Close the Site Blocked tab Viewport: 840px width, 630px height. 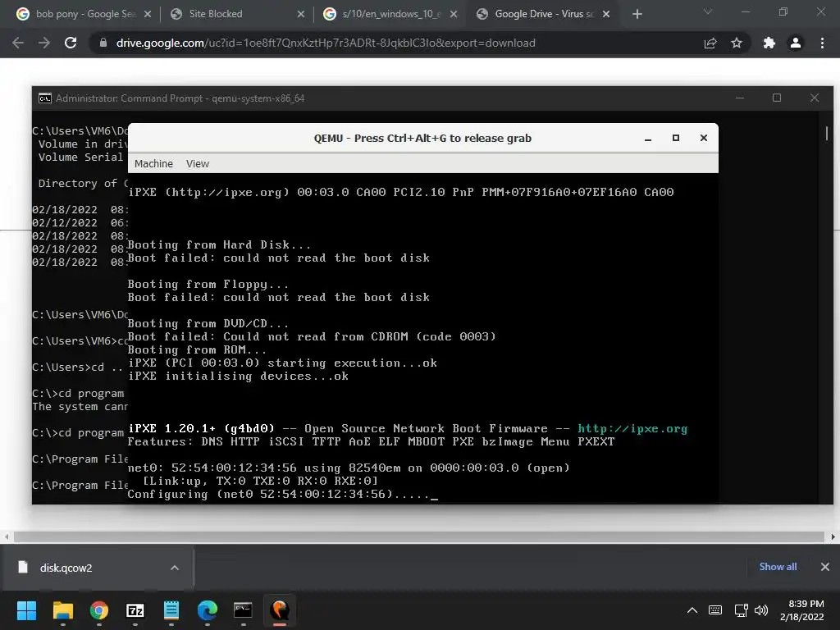click(x=301, y=14)
